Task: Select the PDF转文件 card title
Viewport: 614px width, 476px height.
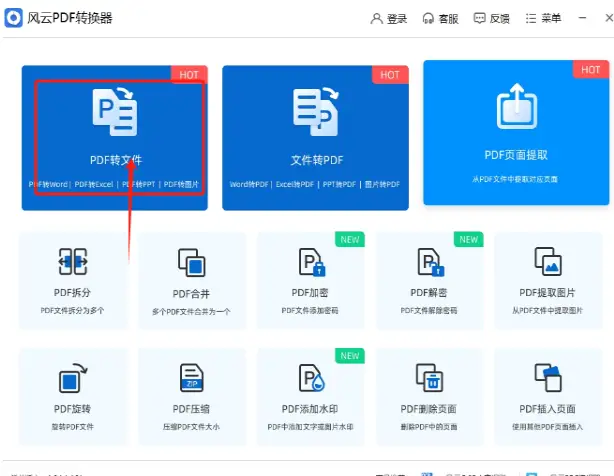Action: pyautogui.click(x=116, y=160)
